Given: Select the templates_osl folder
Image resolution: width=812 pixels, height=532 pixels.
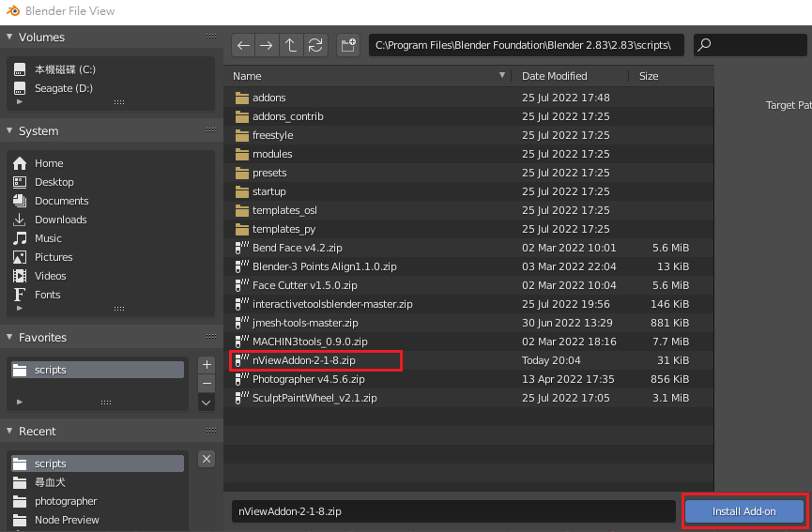Looking at the screenshot, I should click(x=469, y=210).
